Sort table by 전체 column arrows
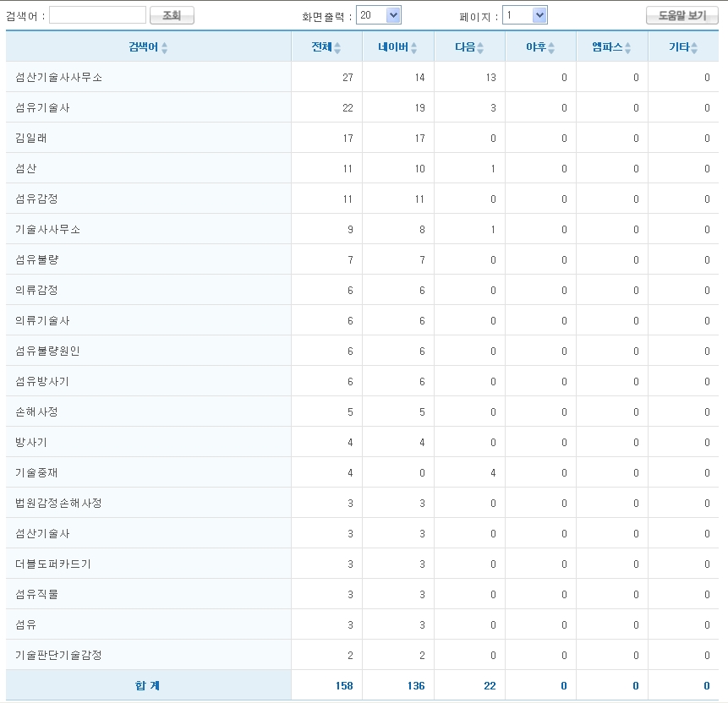The width and height of the screenshot is (728, 703). click(x=337, y=48)
